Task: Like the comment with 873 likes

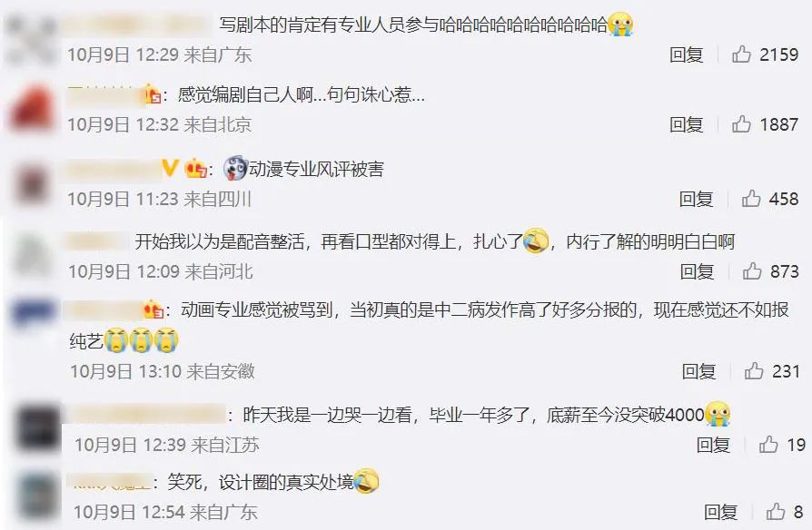Action: [752, 270]
